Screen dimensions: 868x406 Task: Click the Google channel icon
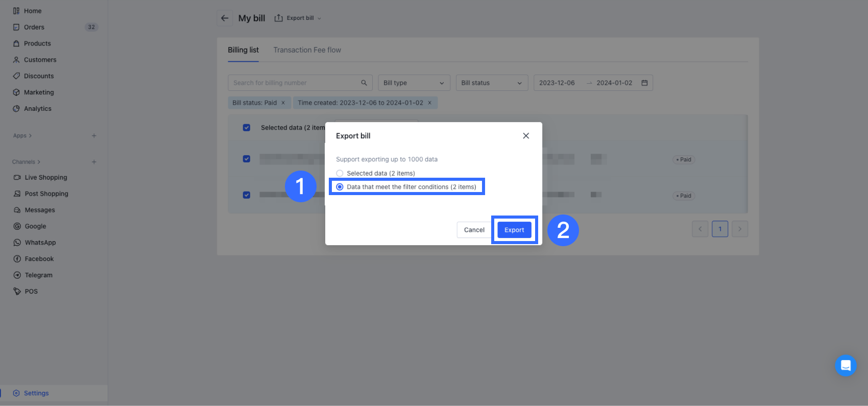tap(17, 226)
